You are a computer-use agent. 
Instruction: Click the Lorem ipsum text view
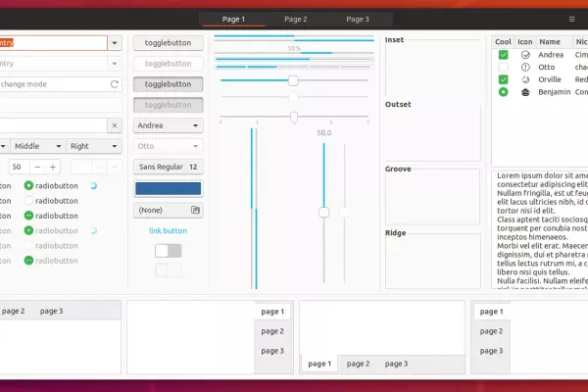point(540,229)
